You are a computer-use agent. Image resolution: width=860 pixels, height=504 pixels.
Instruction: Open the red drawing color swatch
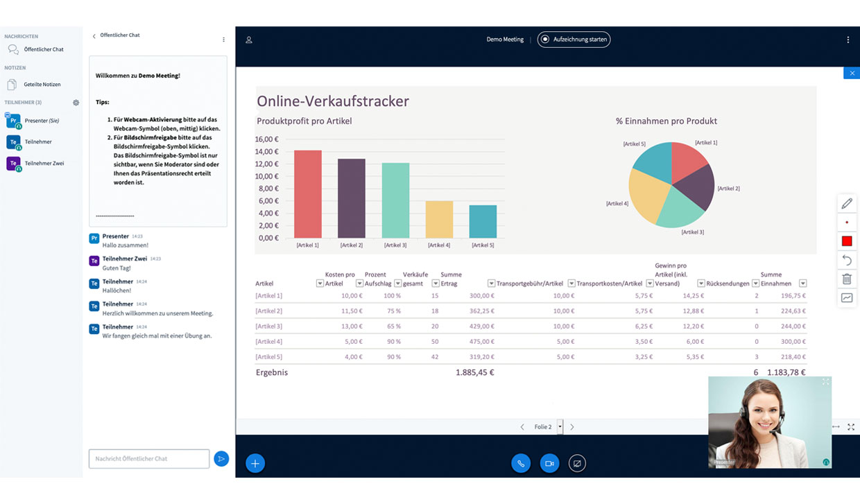[x=846, y=241]
